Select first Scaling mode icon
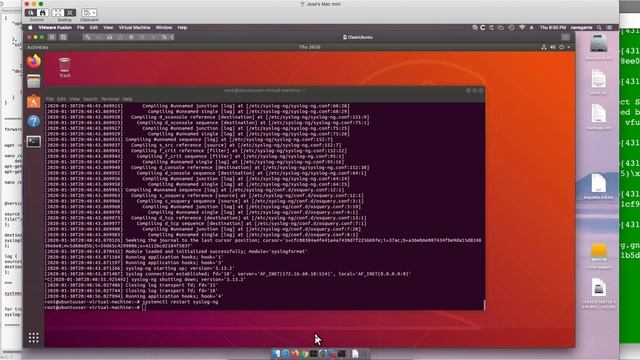This screenshot has width=640, height=360. coord(58,13)
